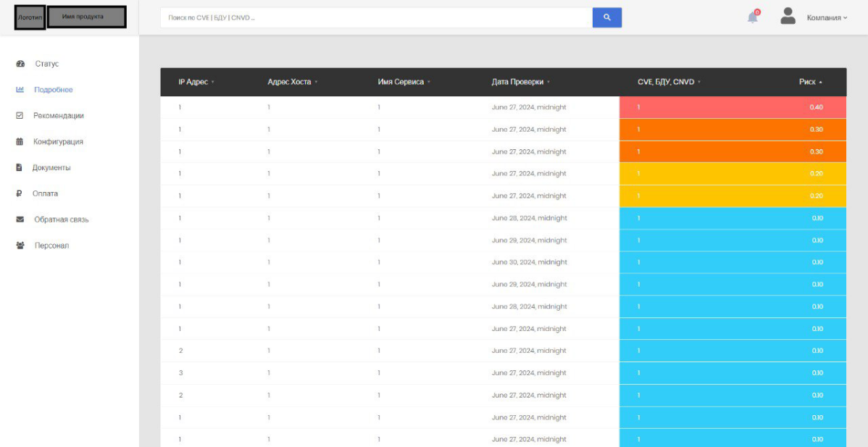This screenshot has width=868, height=447.
Task: Sort by the Дата Проверки column arrow
Action: point(548,83)
